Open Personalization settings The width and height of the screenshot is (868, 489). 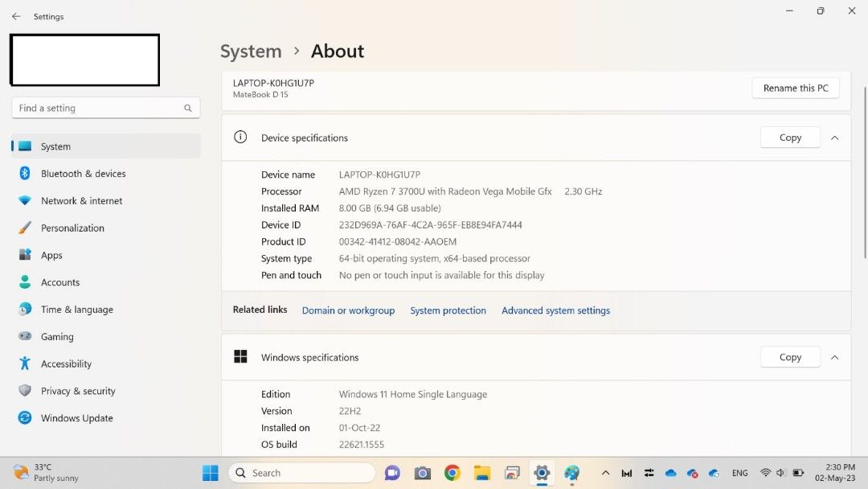coord(106,228)
